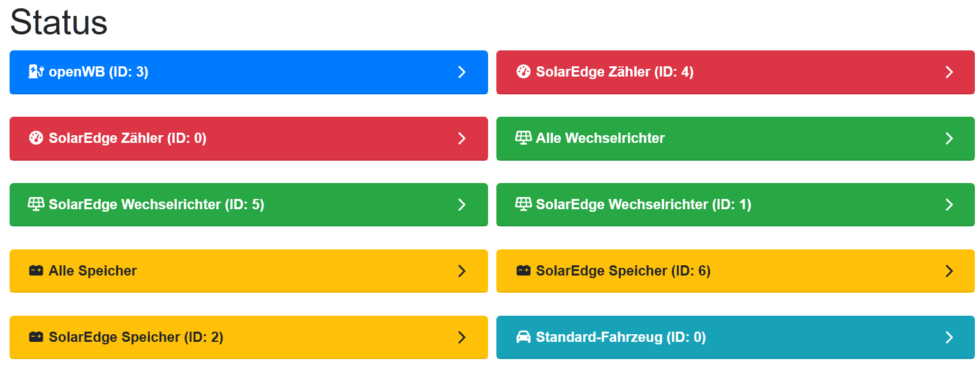Expand SolarEdge Zähler (ID: 4) via chevron
Viewport: 980px width, 368px height.
pyautogui.click(x=949, y=72)
